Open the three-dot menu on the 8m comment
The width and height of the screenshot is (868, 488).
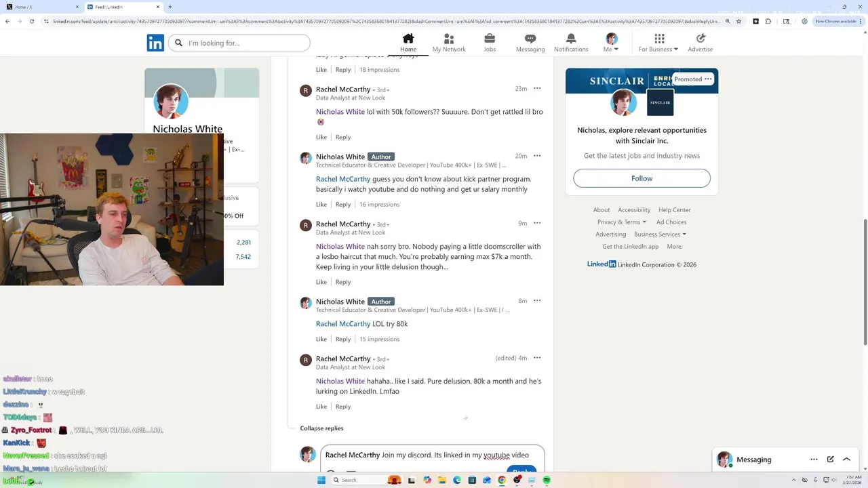pos(537,300)
